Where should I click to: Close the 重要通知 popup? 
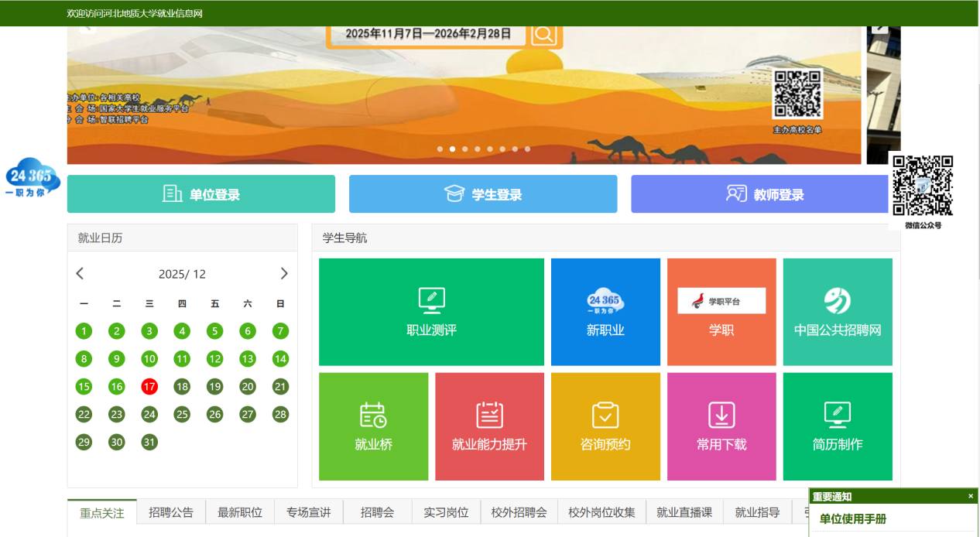pyautogui.click(x=971, y=497)
